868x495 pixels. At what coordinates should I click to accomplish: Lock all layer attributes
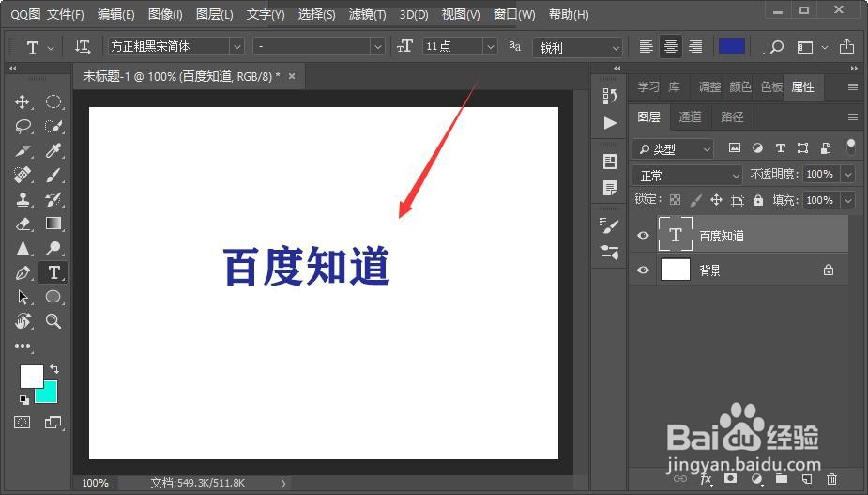click(758, 200)
